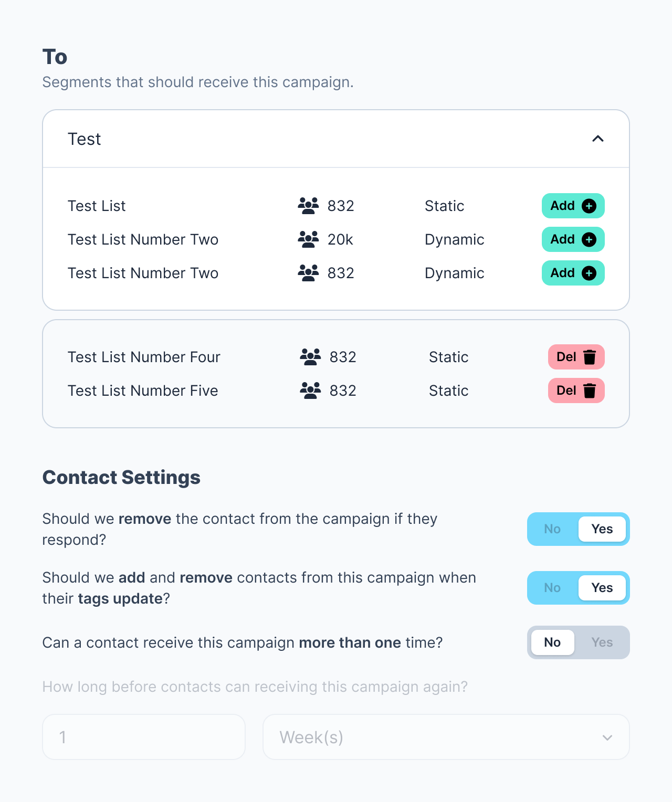The height and width of the screenshot is (802, 672).
Task: Click people icon next to 20k
Action: pyautogui.click(x=308, y=239)
